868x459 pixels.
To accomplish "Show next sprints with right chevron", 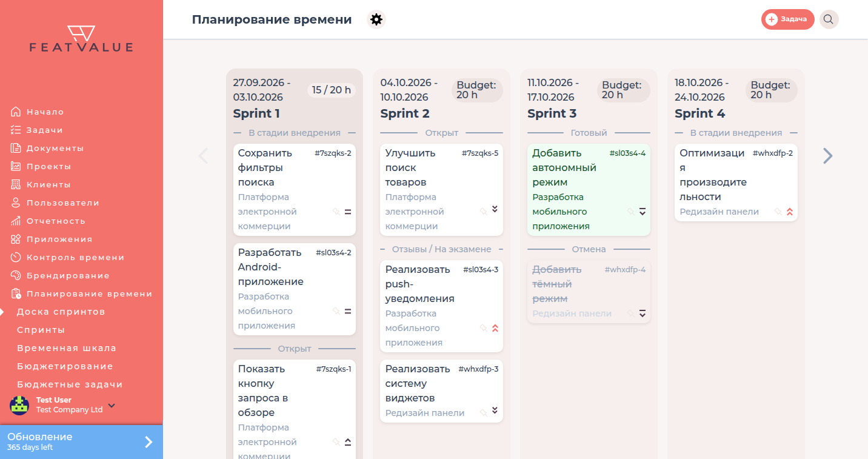I will [x=828, y=156].
